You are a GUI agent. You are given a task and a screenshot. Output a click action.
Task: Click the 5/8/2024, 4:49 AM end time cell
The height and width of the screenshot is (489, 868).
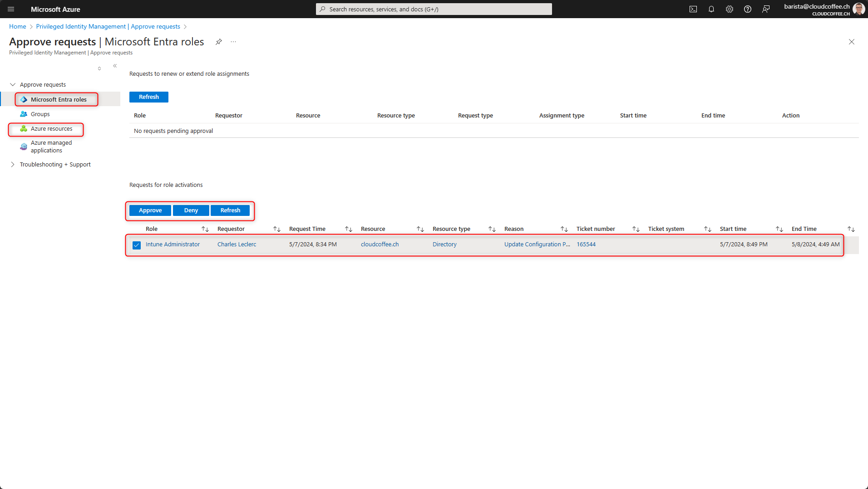(815, 244)
